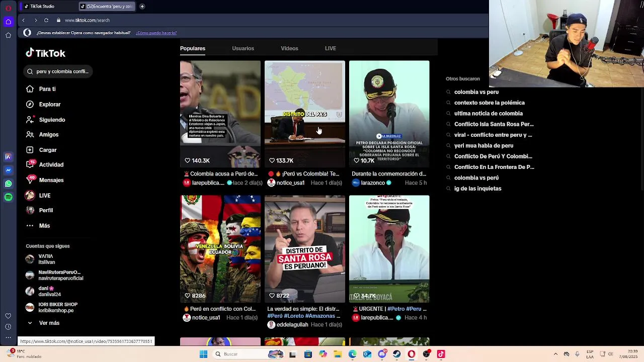Open Discord from the taskbar
The width and height of the screenshot is (644, 362).
click(382, 354)
